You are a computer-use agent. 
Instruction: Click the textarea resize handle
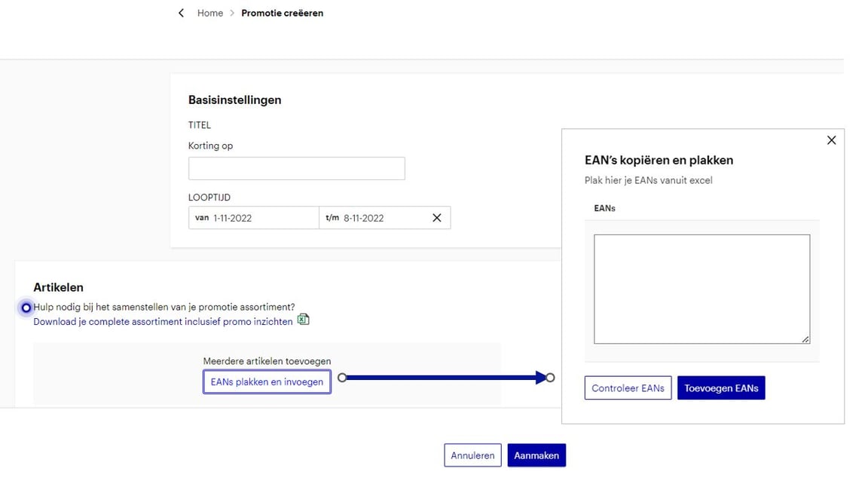[x=805, y=339]
